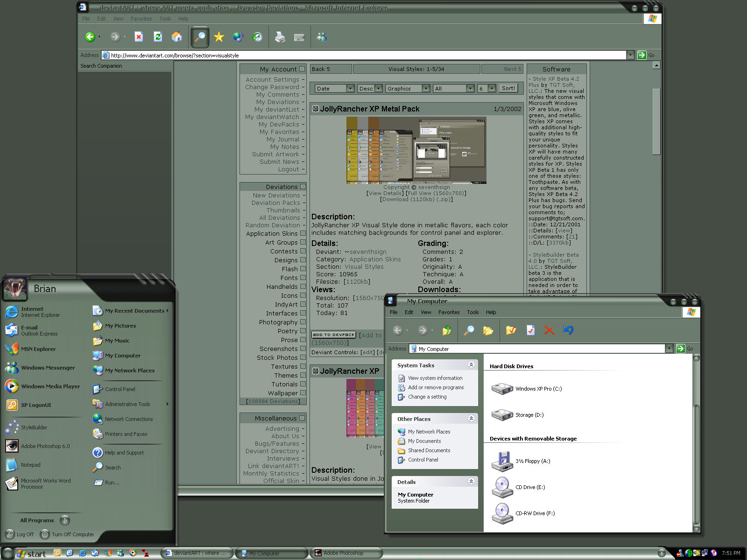
Task: Switch to My Computer taskbar button
Action: [x=271, y=553]
